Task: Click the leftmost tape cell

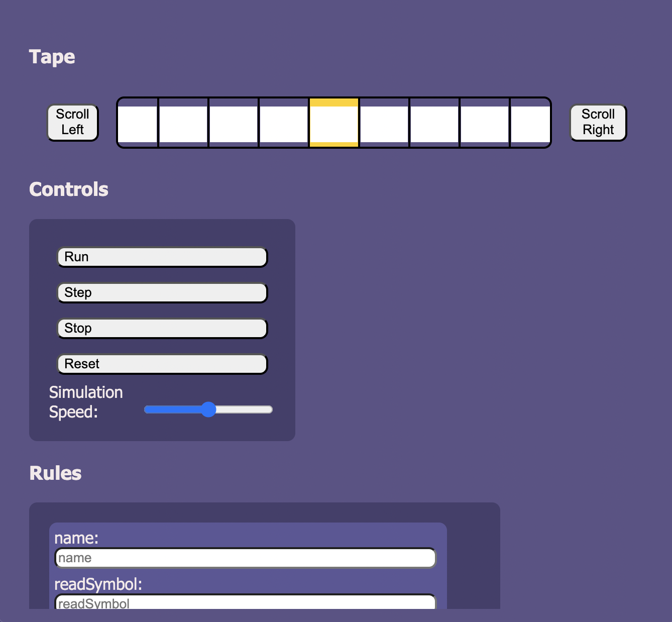Action: 138,124
